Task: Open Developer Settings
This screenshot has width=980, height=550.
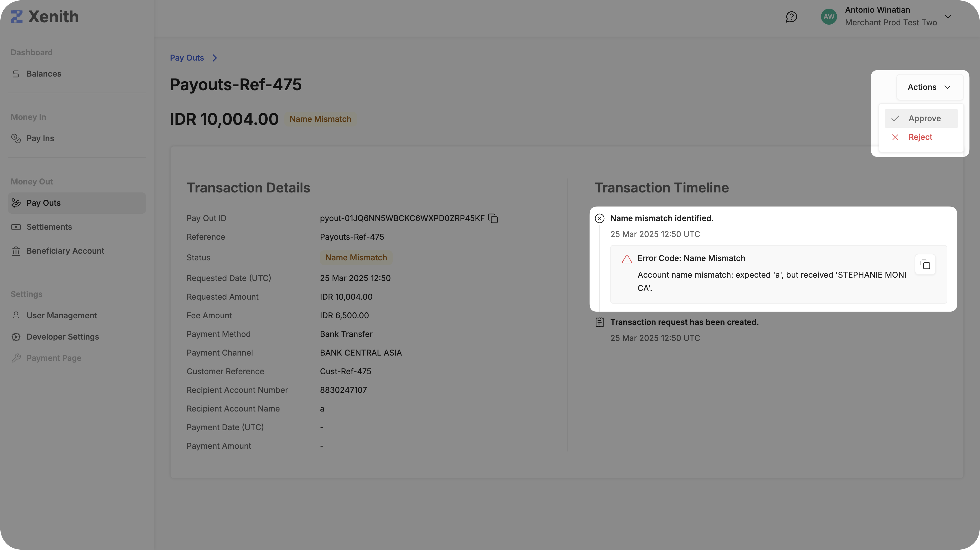Action: click(62, 337)
